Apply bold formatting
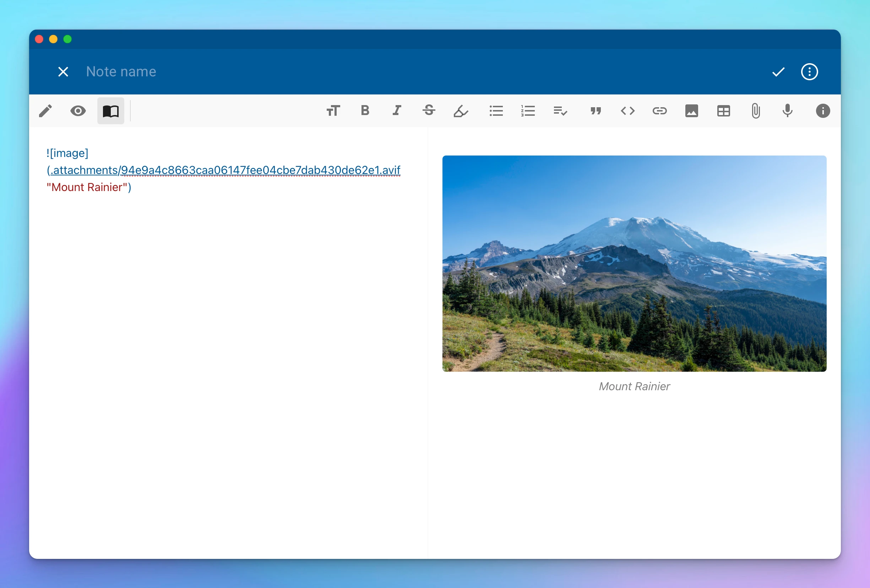870x588 pixels. [x=365, y=110]
